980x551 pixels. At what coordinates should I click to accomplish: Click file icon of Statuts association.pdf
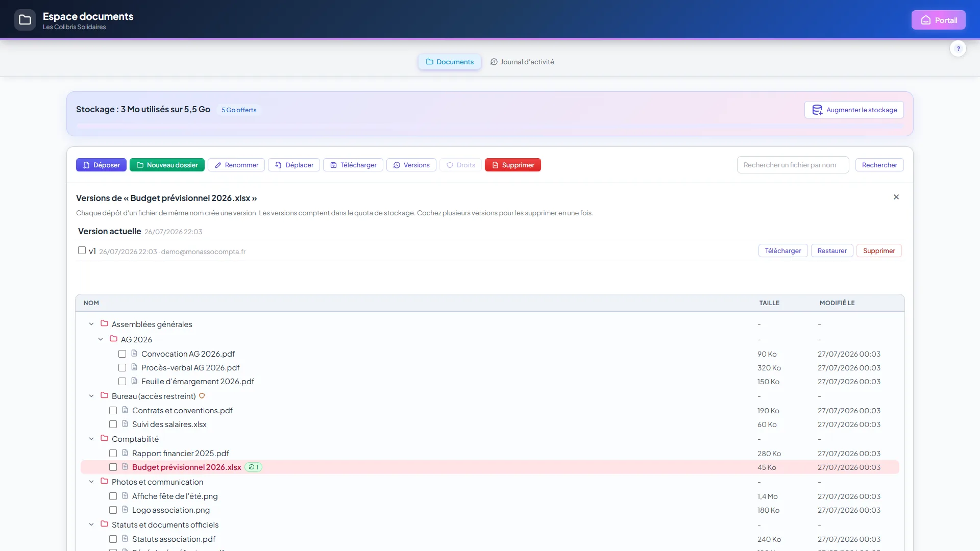[125, 538]
